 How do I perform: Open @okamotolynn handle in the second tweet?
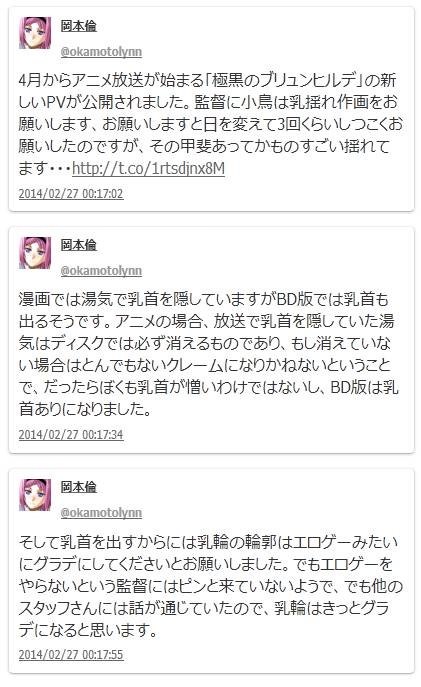click(101, 270)
